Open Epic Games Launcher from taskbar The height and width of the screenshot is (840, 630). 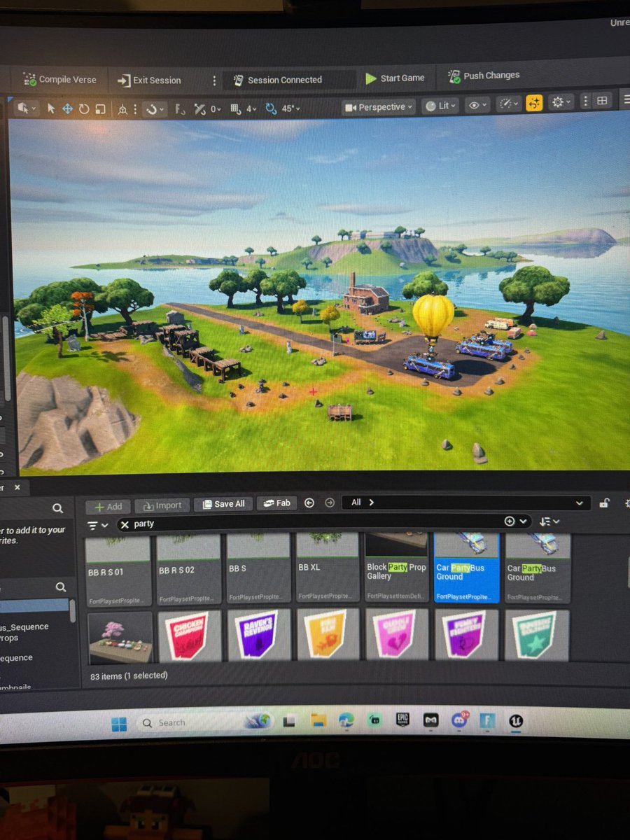coord(403,720)
